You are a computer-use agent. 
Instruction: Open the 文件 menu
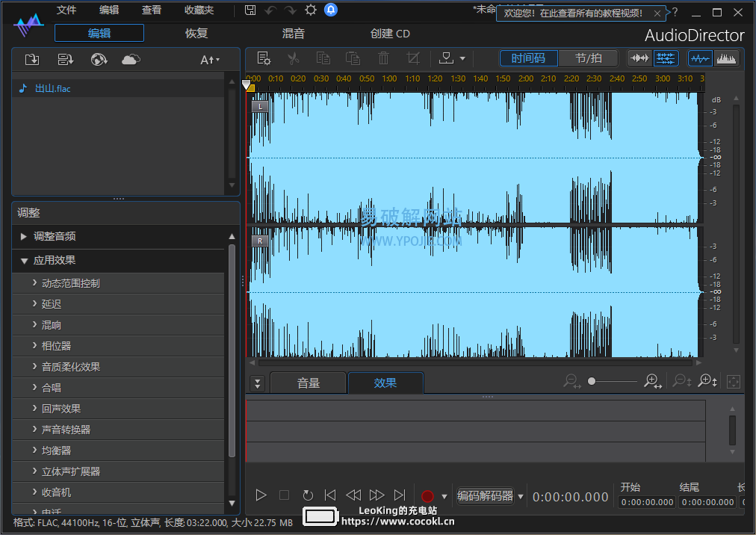[66, 10]
